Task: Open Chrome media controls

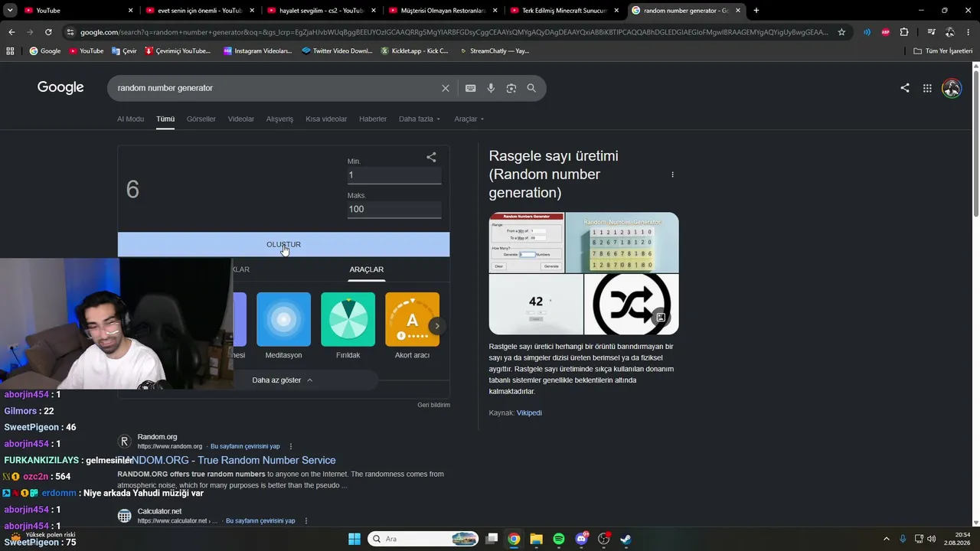Action: (931, 32)
